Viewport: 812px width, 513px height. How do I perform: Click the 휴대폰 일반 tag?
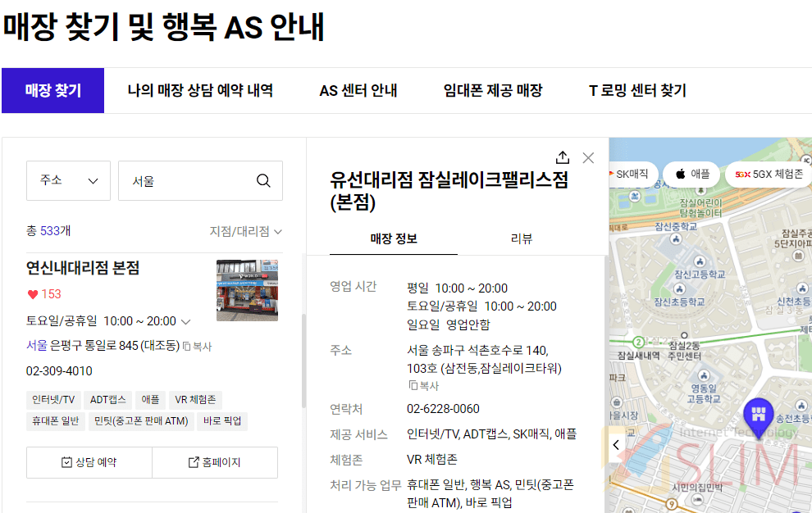56,421
